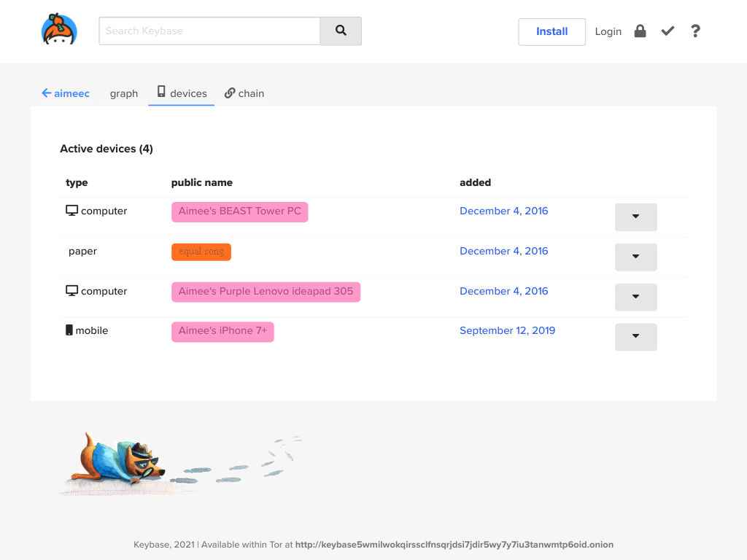Image resolution: width=747 pixels, height=560 pixels.
Task: Click the link icon beside chain
Action: [230, 93]
